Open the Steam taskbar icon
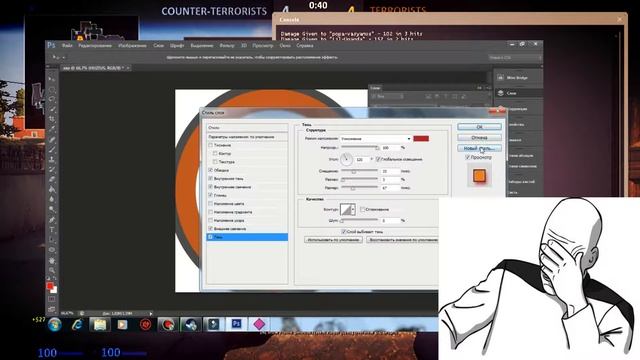 click(x=191, y=324)
